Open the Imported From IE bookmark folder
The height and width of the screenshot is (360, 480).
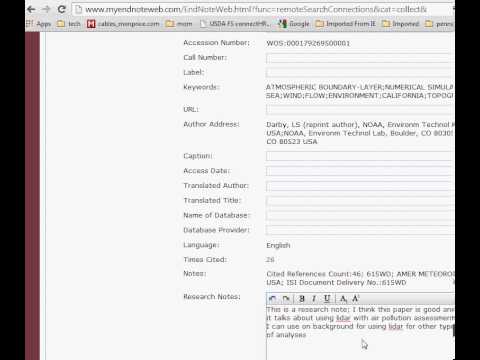coord(346,24)
